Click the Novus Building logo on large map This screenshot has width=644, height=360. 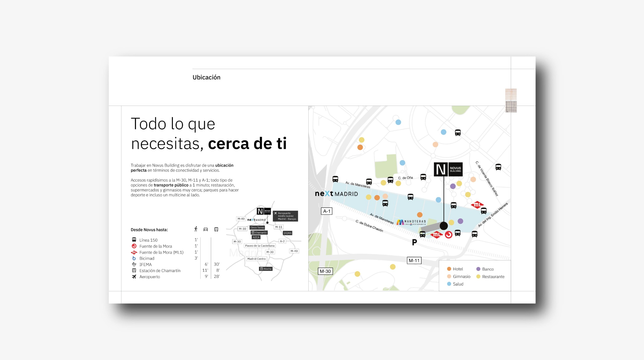(448, 169)
